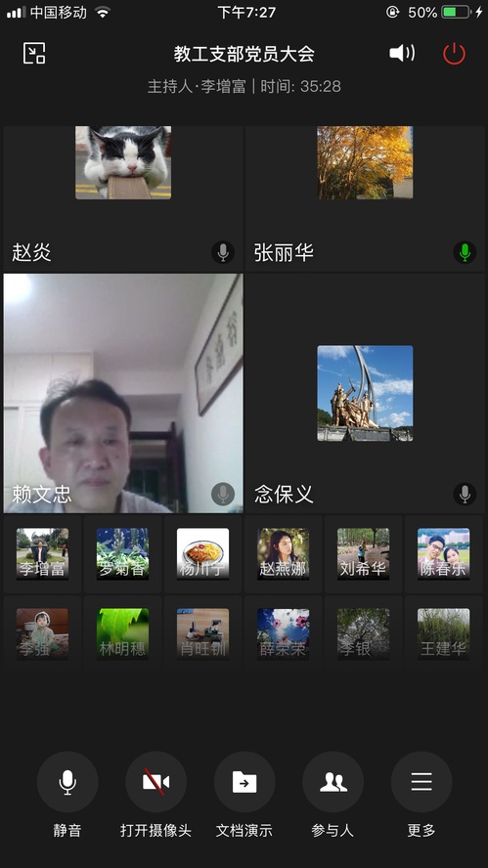Select 杨川宁's thumbnail with the food photo
The image size is (488, 868).
[202, 554]
